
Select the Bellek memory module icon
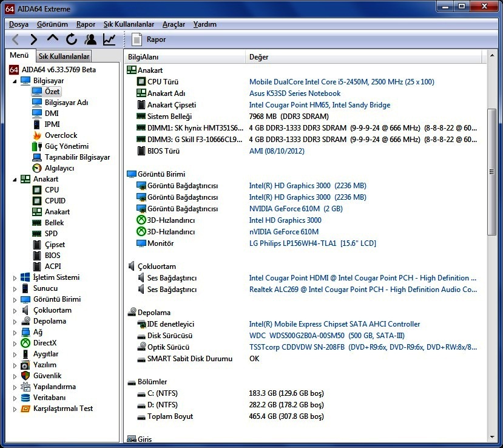[37, 223]
